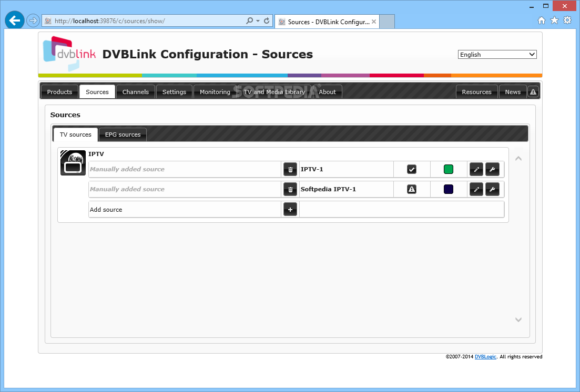580x392 pixels.
Task: Toggle the IPTV-1 status checkmark
Action: (412, 169)
